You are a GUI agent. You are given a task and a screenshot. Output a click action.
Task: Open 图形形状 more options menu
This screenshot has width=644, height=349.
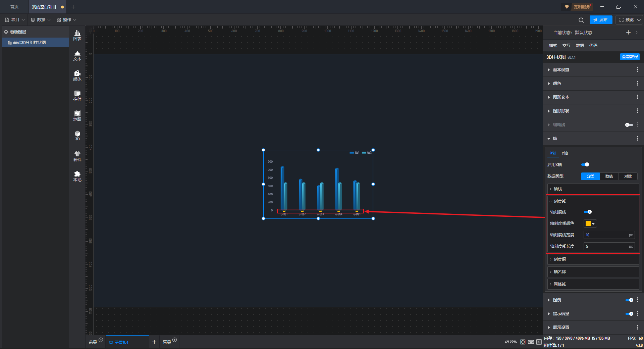[637, 111]
